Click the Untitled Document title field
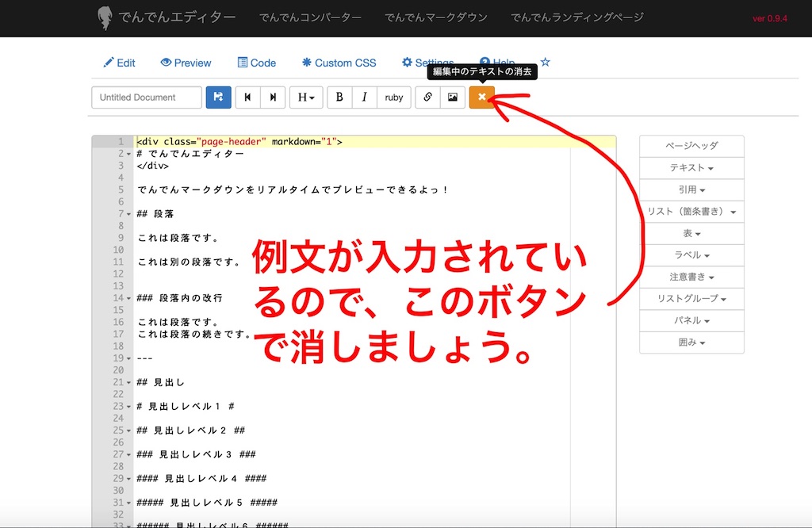 [x=147, y=98]
